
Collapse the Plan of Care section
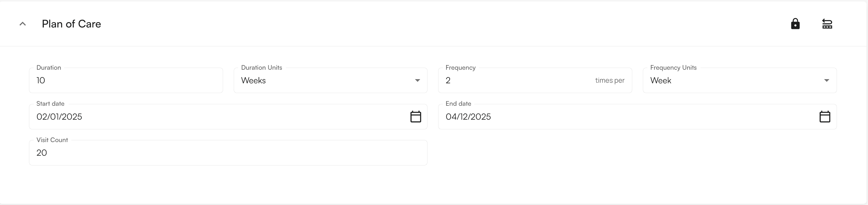pos(22,24)
